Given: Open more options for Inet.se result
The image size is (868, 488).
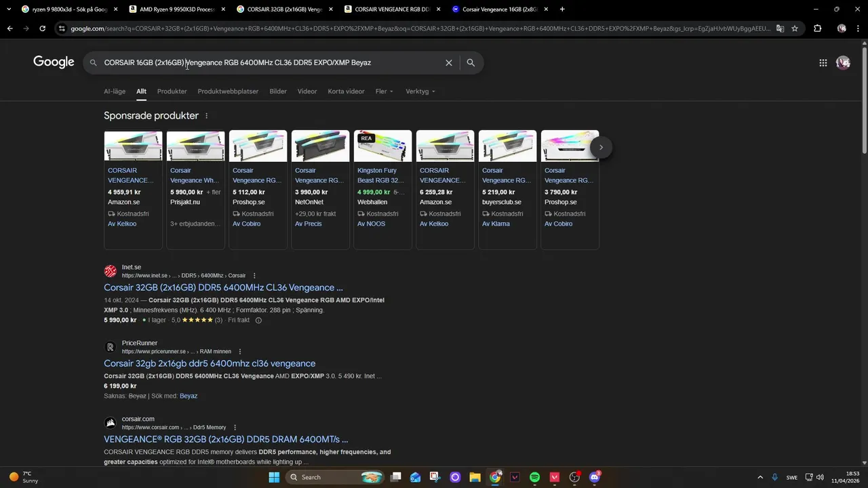Looking at the screenshot, I should coord(254,276).
